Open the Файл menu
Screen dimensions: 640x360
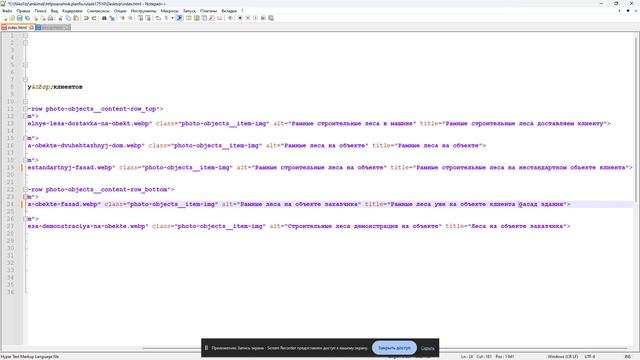point(7,11)
